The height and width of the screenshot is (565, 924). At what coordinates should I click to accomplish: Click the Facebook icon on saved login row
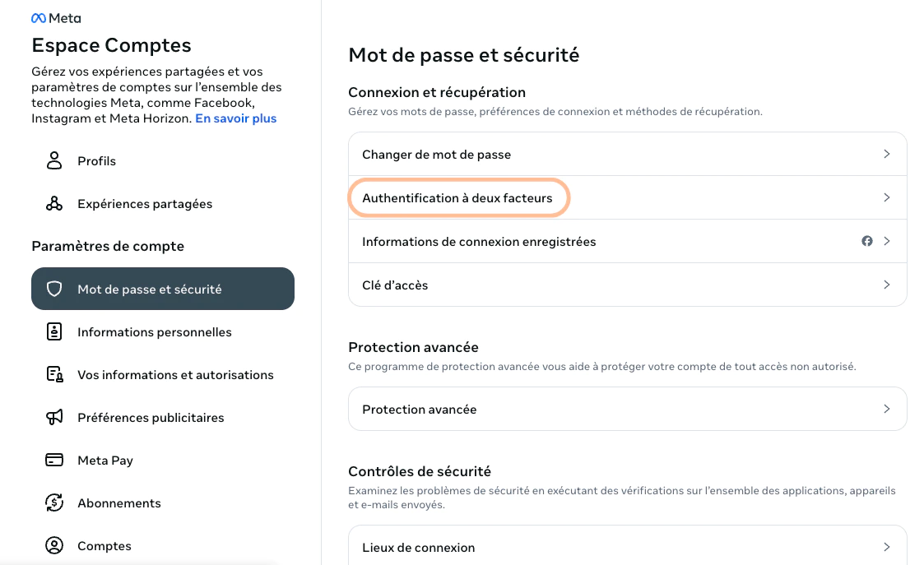tap(866, 241)
